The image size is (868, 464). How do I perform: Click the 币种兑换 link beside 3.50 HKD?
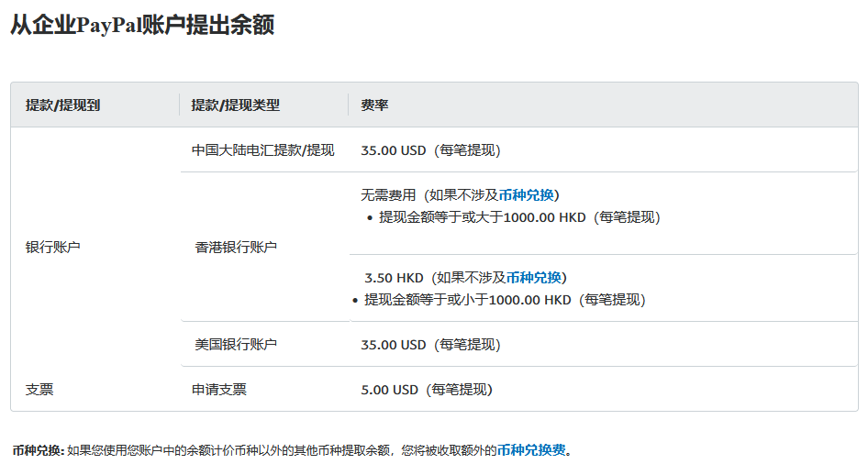pos(534,278)
